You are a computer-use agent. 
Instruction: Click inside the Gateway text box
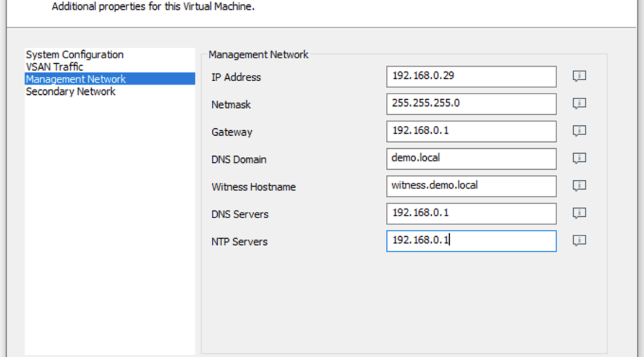click(471, 131)
